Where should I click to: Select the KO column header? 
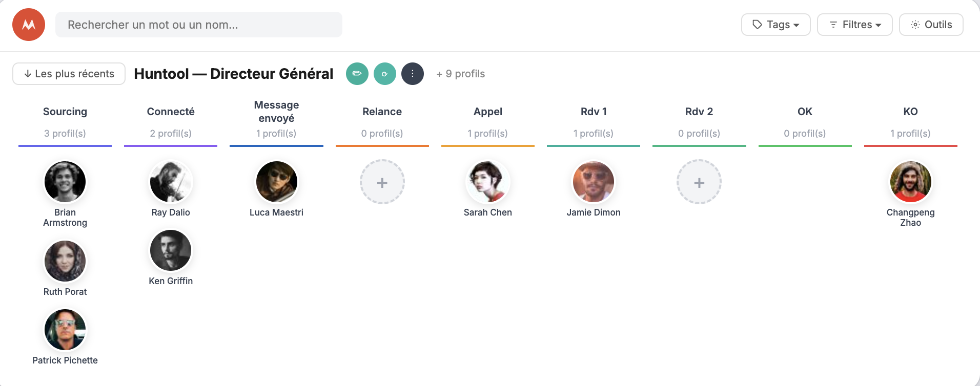(x=911, y=112)
